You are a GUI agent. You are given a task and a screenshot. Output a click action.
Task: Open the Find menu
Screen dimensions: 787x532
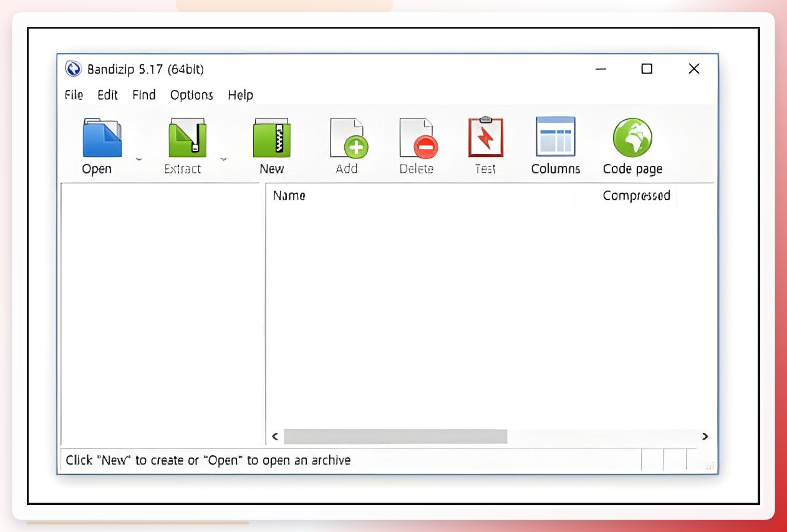coord(144,95)
